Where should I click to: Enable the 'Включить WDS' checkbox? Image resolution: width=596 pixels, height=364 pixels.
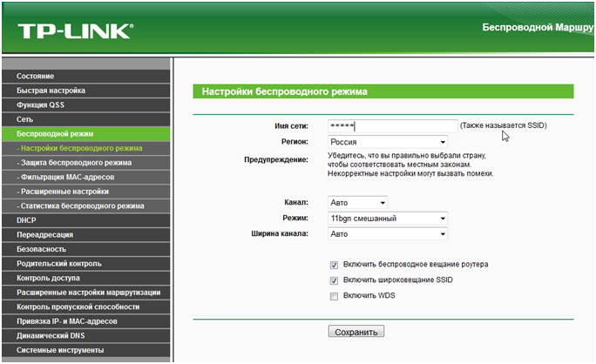[335, 297]
